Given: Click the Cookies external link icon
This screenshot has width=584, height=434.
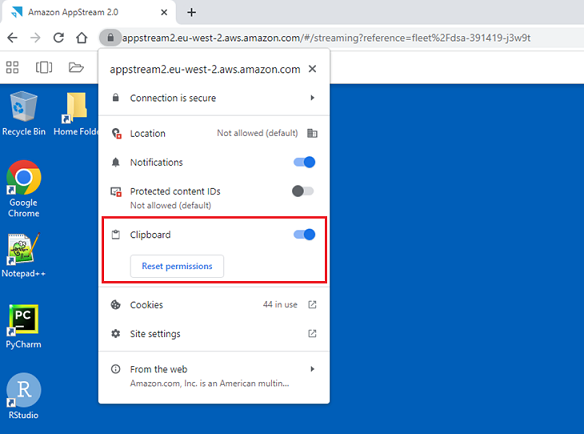Looking at the screenshot, I should 312,305.
